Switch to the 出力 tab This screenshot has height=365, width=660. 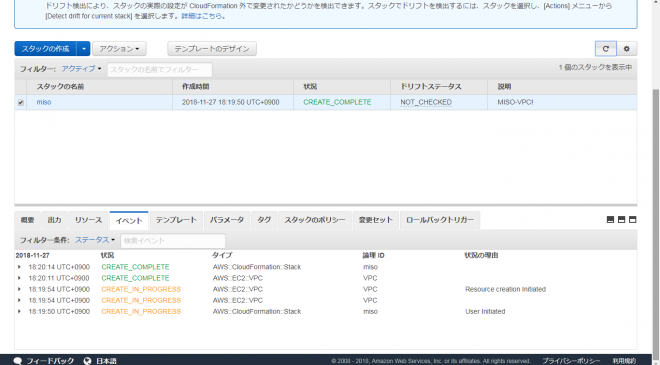pos(54,220)
